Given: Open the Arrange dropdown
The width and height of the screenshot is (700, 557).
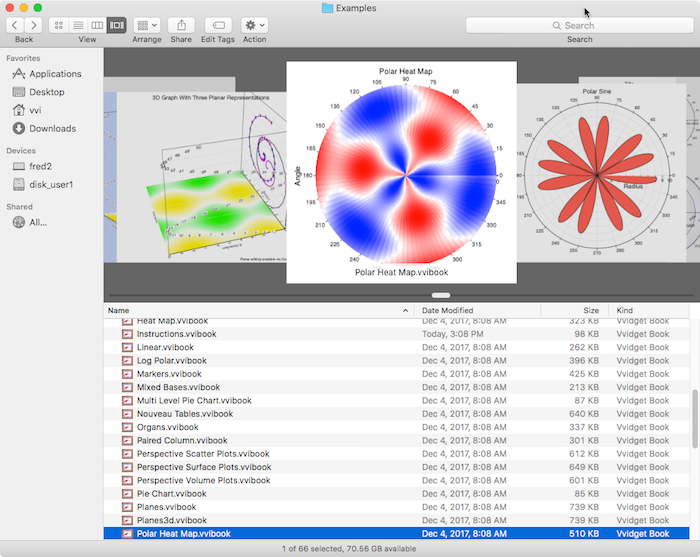Looking at the screenshot, I should tap(146, 25).
